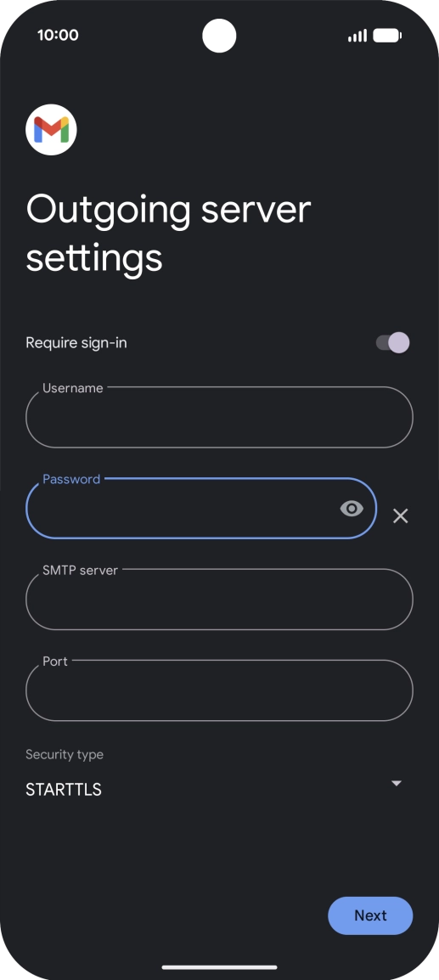This screenshot has height=980, width=439.
Task: Tap the Outgoing server settings heading
Action: click(168, 234)
